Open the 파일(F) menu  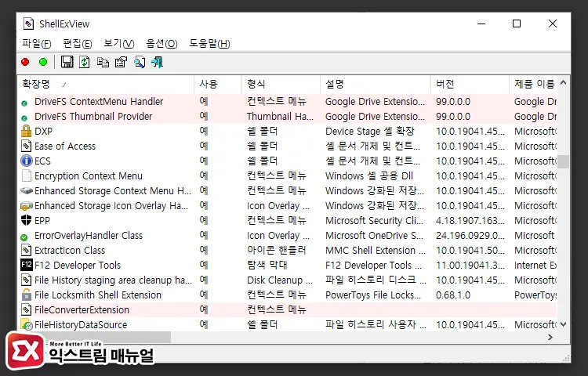point(37,43)
